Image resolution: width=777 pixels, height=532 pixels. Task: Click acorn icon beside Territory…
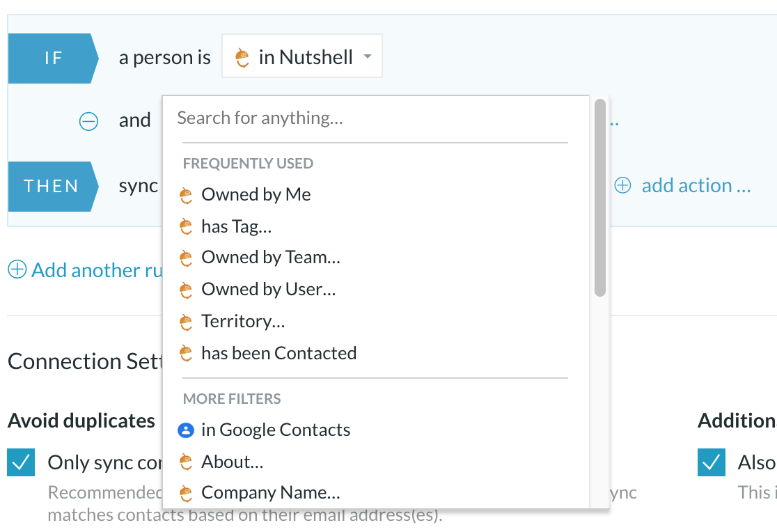[x=186, y=322]
